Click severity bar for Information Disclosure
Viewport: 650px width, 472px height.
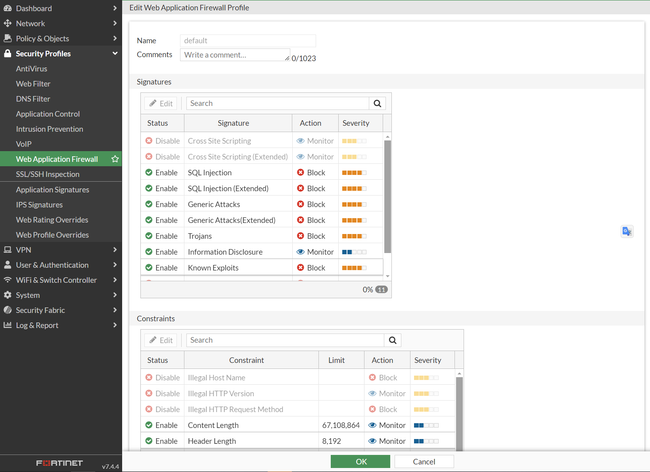point(354,252)
